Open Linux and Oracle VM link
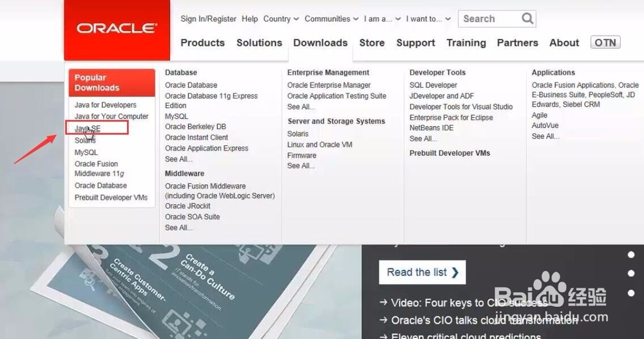The height and width of the screenshot is (339, 644). click(x=319, y=145)
